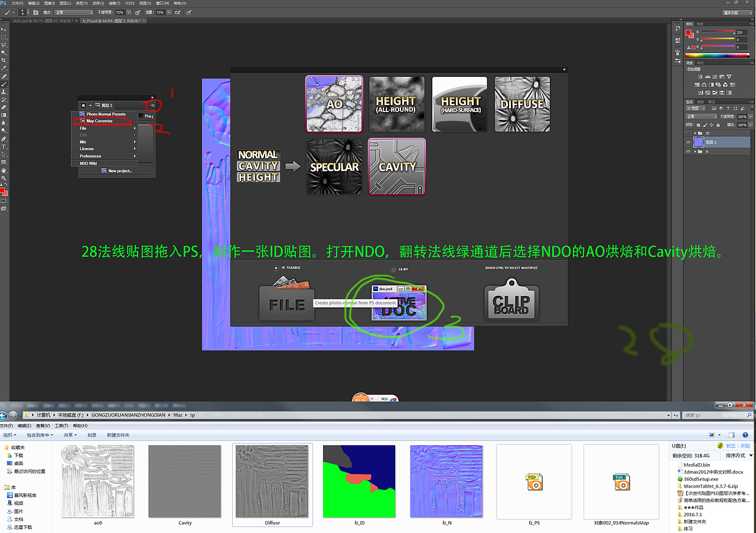Select the Horizontal Type tool

4,146
